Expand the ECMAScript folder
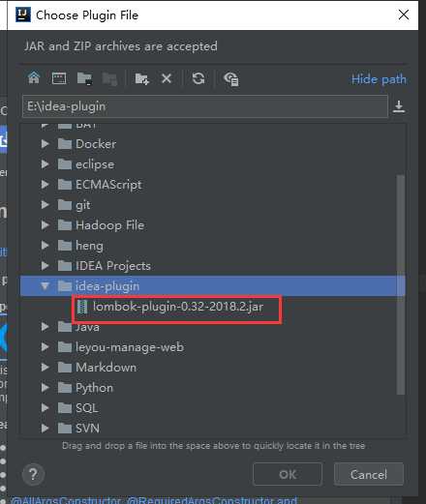Screen dimensions: 426x504 tap(46, 185)
